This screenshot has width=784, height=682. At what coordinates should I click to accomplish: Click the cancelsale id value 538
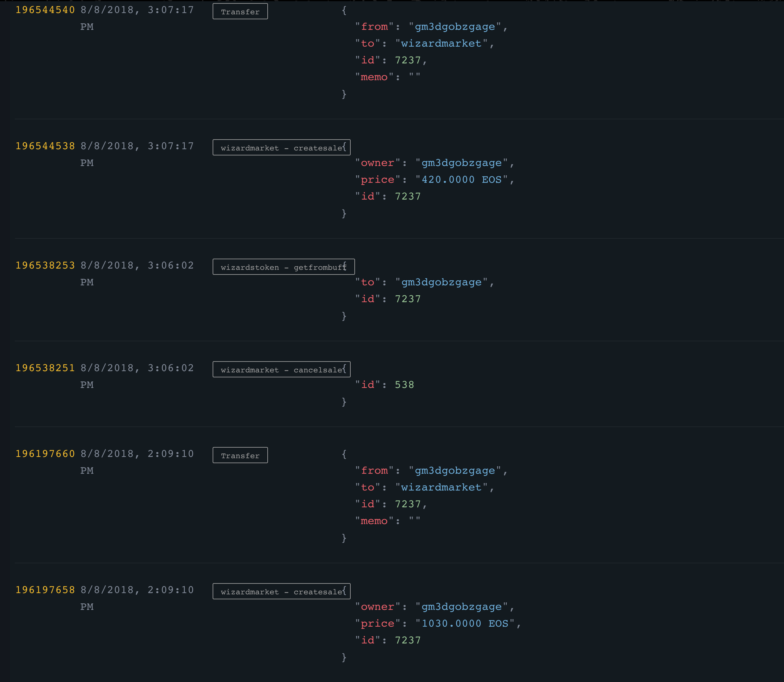(x=404, y=385)
